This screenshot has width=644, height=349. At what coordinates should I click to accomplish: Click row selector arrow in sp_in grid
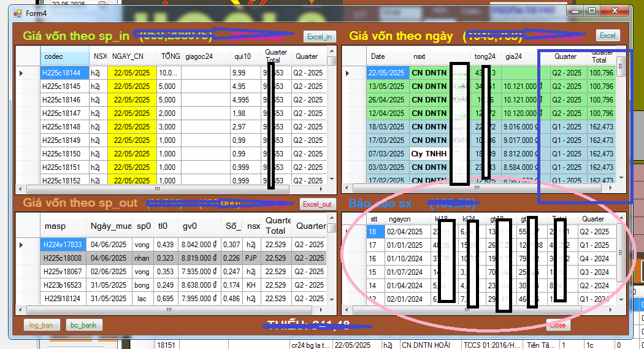tap(22, 73)
